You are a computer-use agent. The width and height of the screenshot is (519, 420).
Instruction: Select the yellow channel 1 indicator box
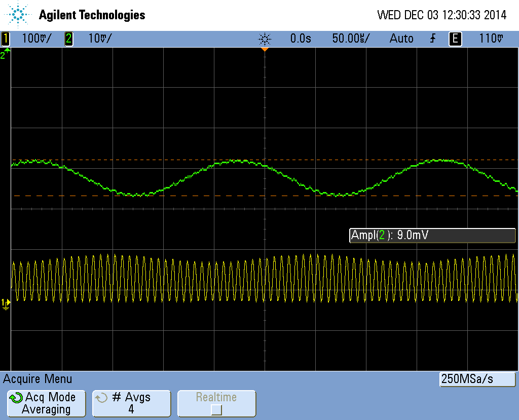tap(6, 39)
